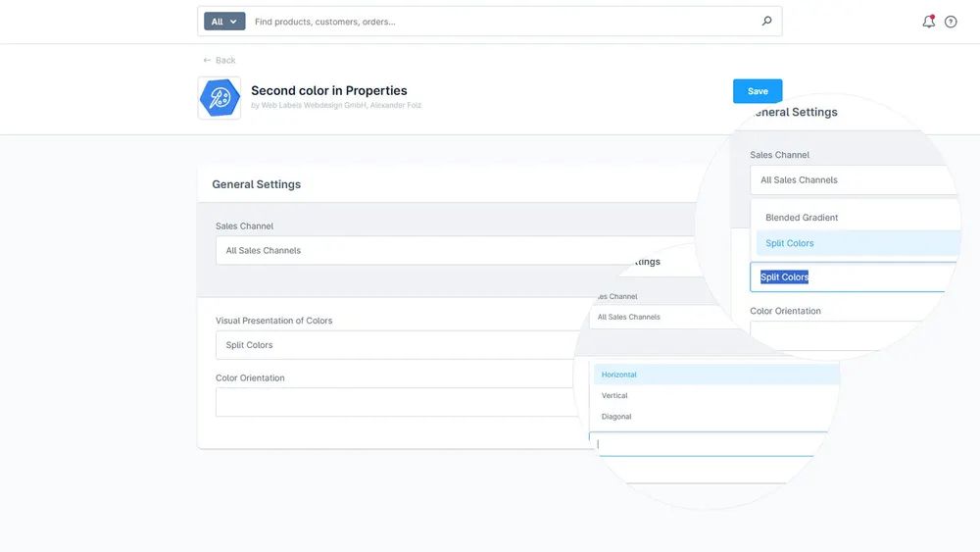Click the magnified All Sales Channels field
This screenshot has height=552, width=980.
point(854,180)
